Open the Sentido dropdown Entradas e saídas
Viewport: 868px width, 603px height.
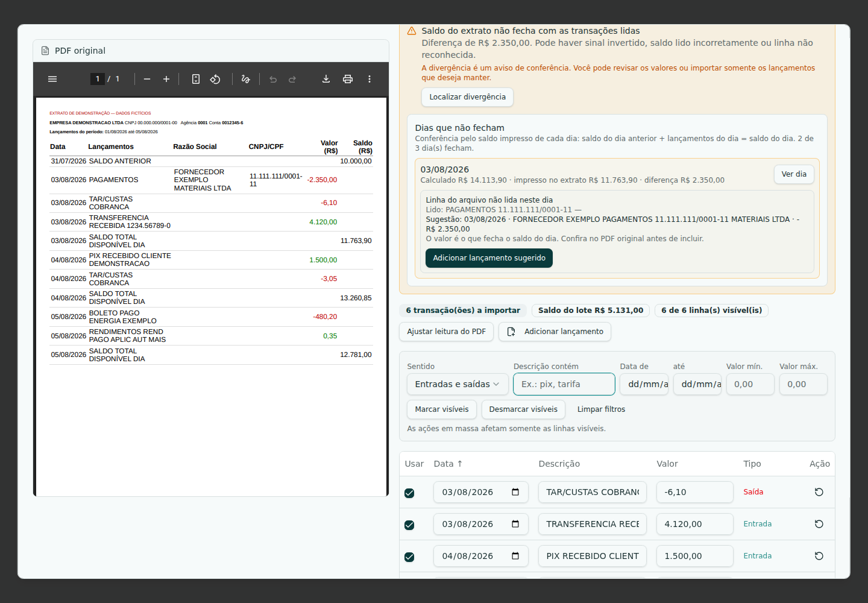click(x=458, y=384)
